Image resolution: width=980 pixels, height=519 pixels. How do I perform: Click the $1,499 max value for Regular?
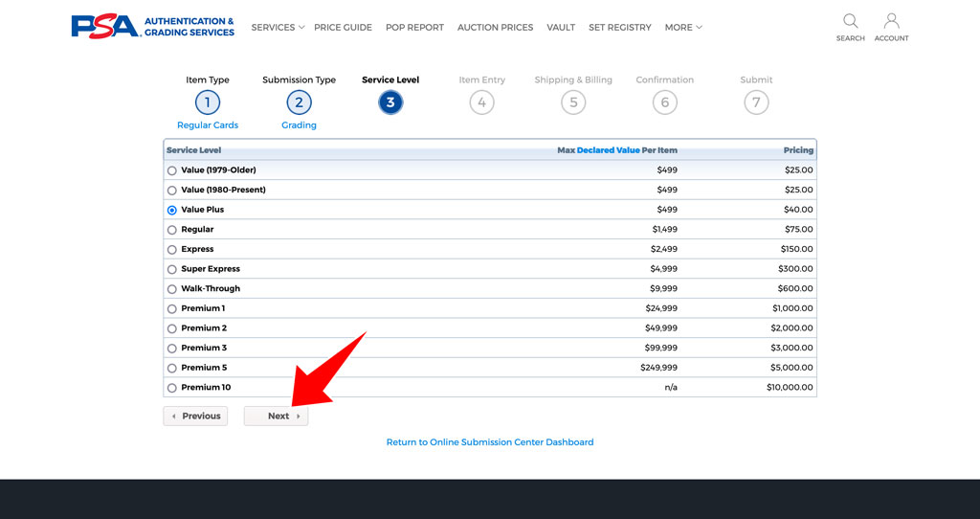(x=665, y=230)
